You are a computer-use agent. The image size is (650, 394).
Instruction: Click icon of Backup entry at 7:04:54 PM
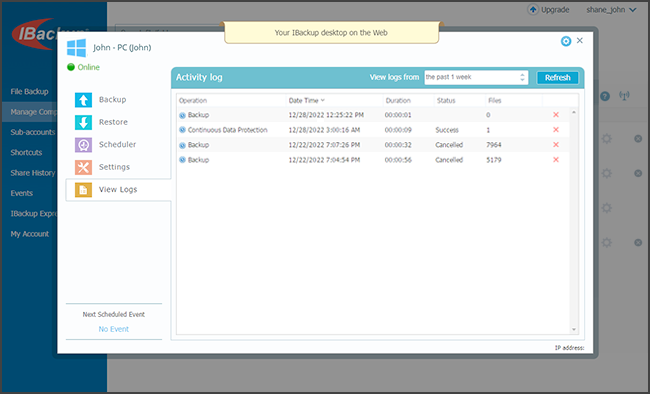[x=182, y=160]
